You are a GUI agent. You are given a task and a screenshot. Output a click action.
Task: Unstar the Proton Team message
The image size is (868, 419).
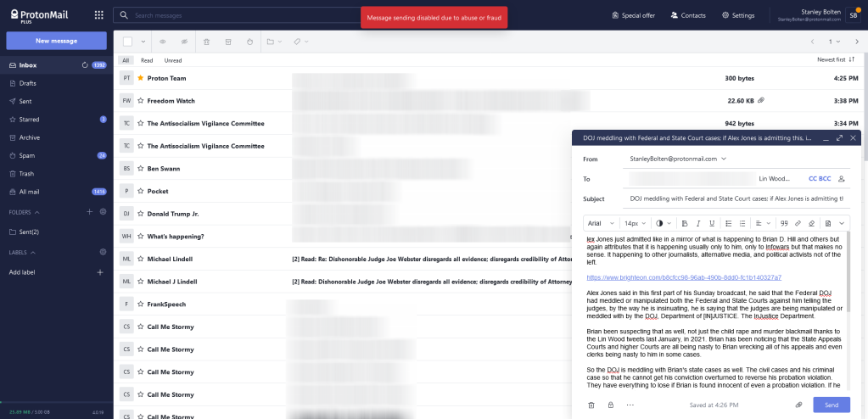click(141, 78)
